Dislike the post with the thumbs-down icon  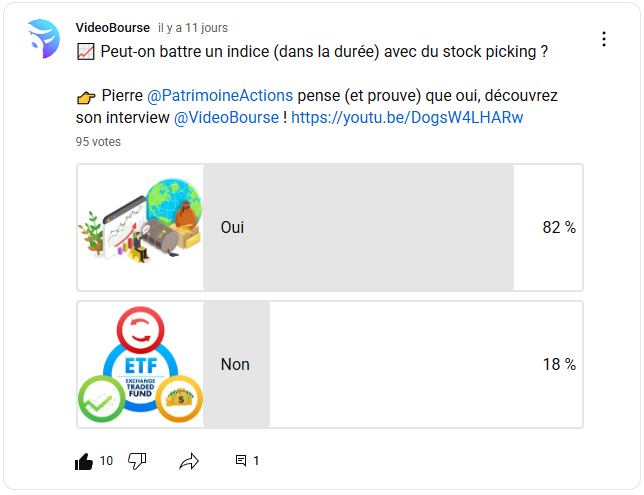point(138,461)
